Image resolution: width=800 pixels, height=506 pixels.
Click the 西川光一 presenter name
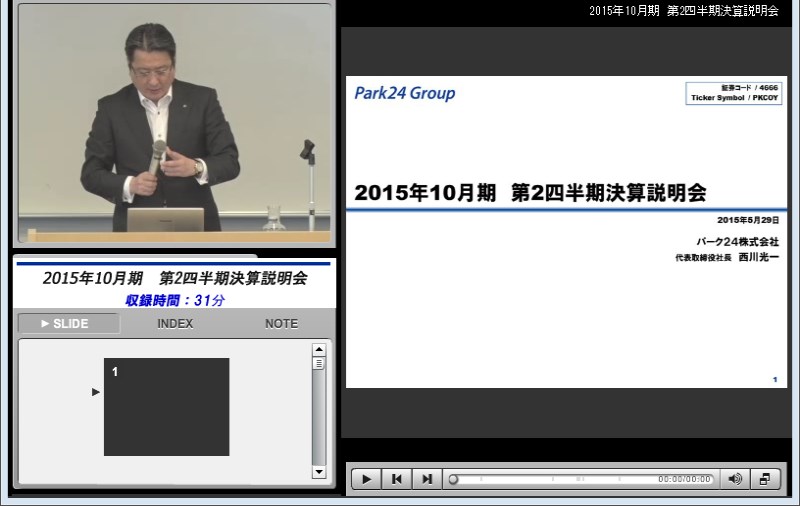pyautogui.click(x=759, y=257)
